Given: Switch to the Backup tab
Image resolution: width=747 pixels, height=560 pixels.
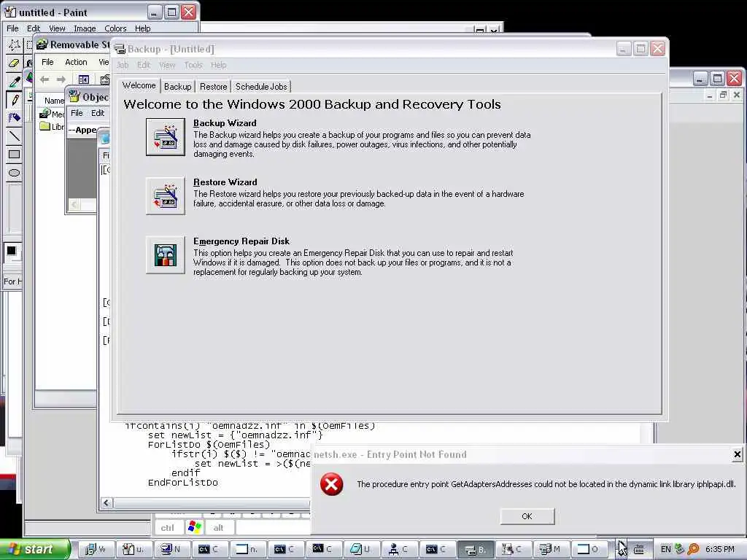Looking at the screenshot, I should (178, 87).
